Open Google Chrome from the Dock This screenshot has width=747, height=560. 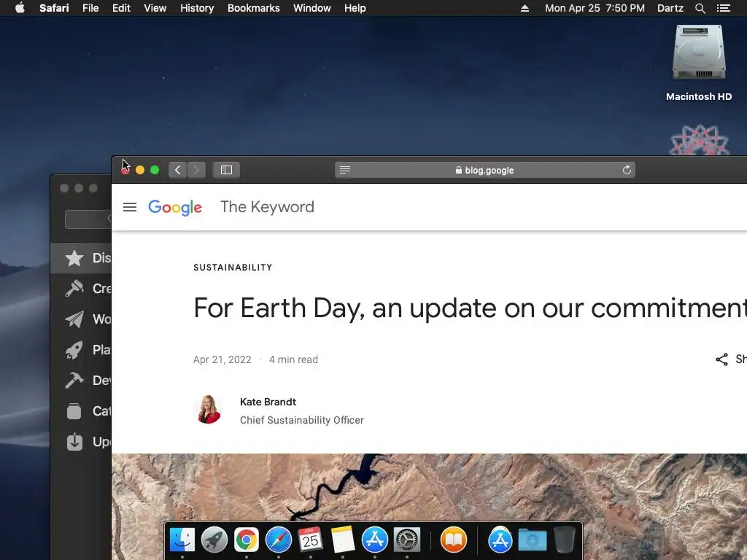[247, 540]
